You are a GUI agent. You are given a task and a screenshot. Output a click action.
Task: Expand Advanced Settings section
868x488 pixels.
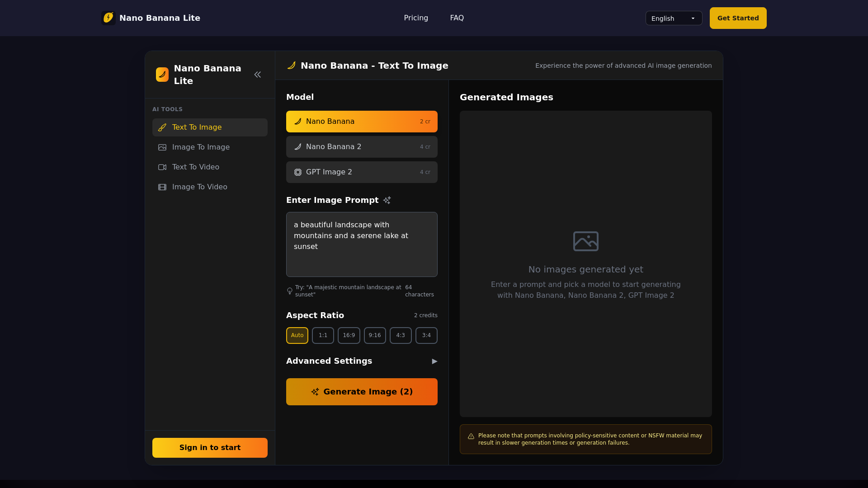pos(362,361)
